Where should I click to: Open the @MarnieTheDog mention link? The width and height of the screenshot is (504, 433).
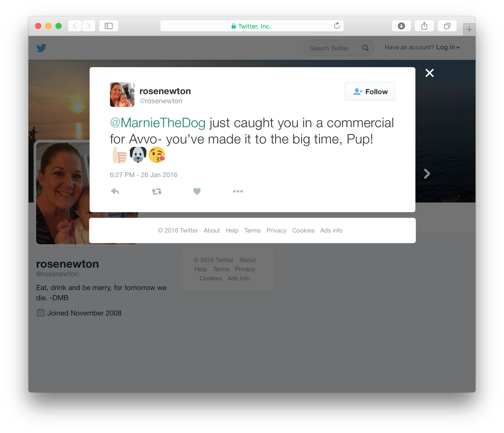[x=158, y=123]
